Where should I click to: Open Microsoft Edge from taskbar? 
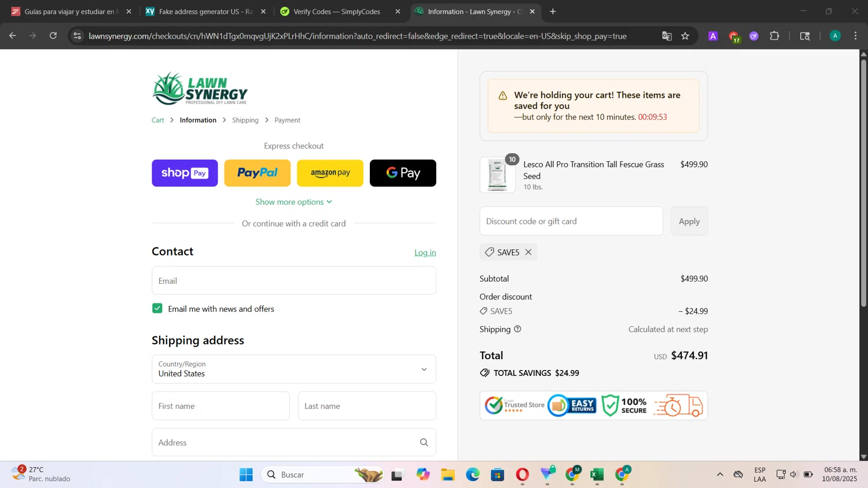tap(473, 475)
